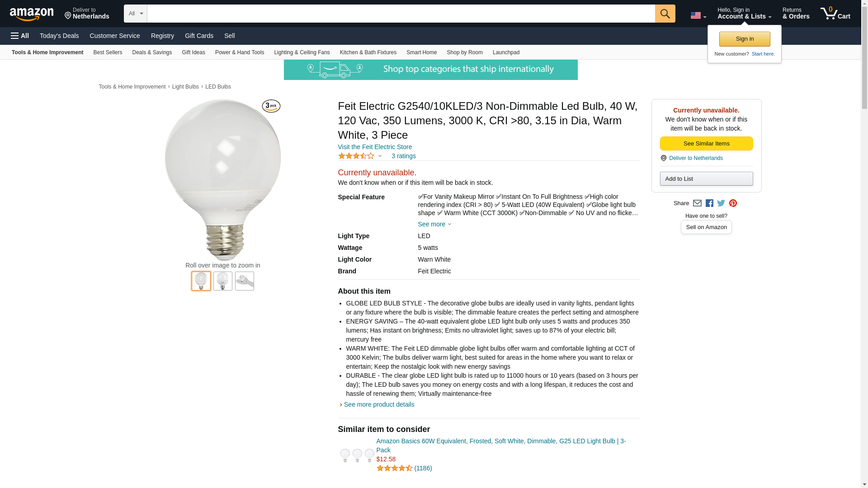The width and height of the screenshot is (868, 488).
Task: Open the Amazon logo home link
Action: click(x=32, y=14)
